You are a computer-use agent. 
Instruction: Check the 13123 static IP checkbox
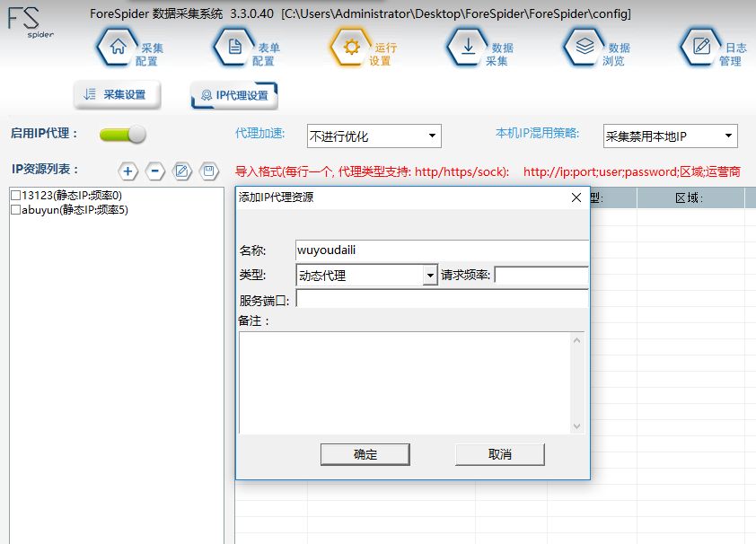click(15, 195)
